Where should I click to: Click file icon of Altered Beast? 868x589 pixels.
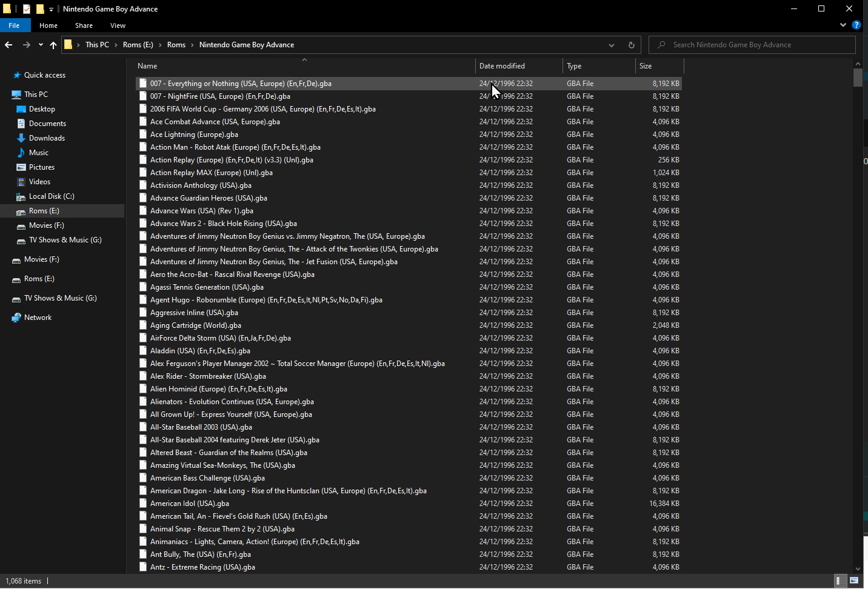(x=143, y=453)
